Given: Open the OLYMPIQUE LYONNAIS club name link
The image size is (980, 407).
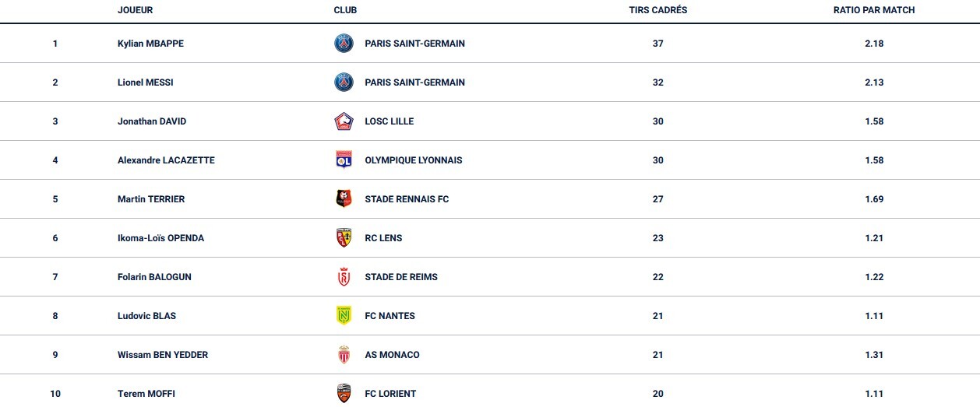Looking at the screenshot, I should pyautogui.click(x=413, y=160).
